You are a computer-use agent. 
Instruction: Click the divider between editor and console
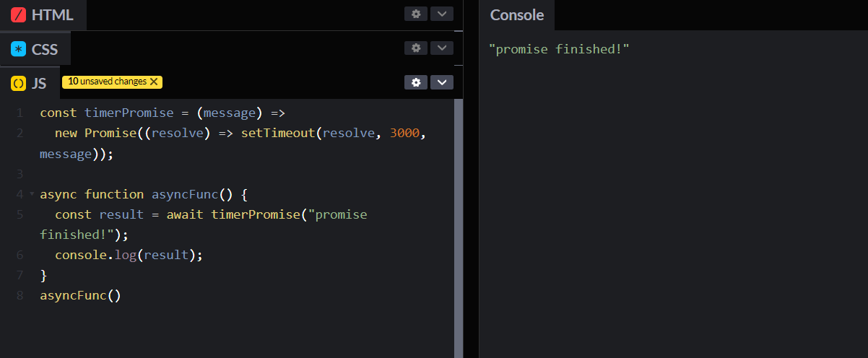pos(471,179)
